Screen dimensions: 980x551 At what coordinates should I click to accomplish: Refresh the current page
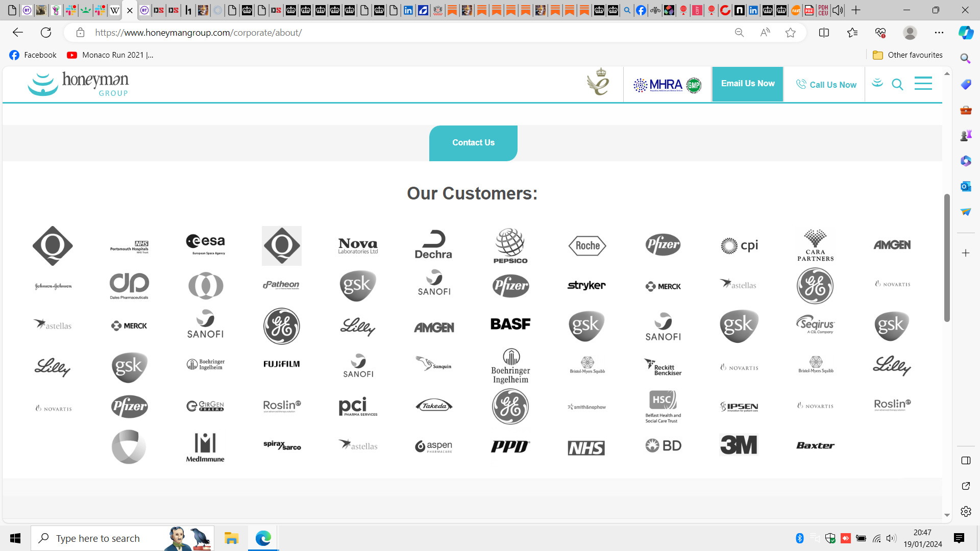[46, 33]
